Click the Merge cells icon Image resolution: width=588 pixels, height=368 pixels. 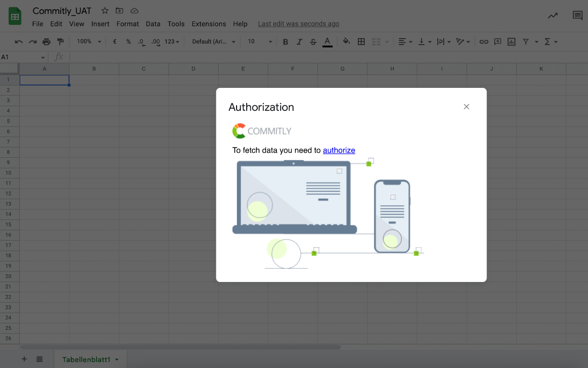point(376,42)
